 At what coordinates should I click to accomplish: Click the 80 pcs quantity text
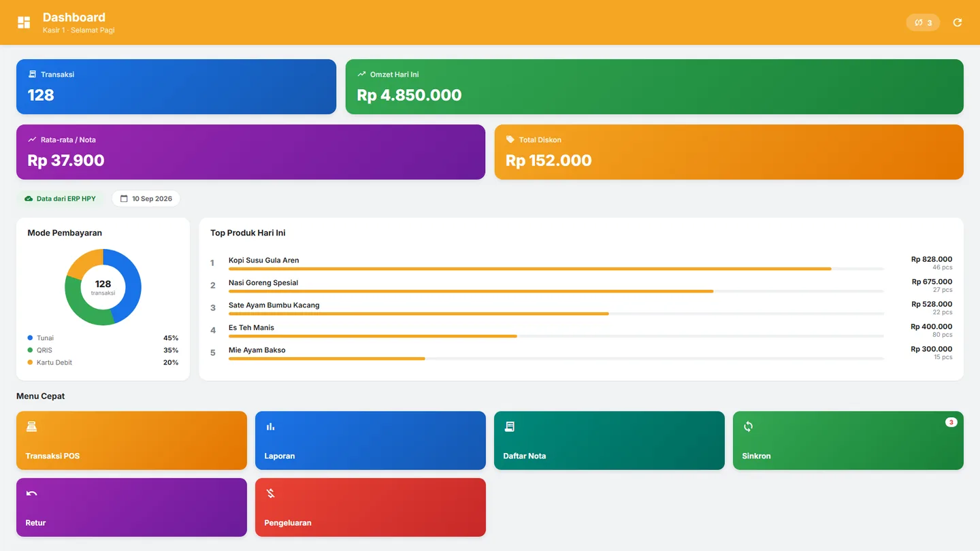943,335
